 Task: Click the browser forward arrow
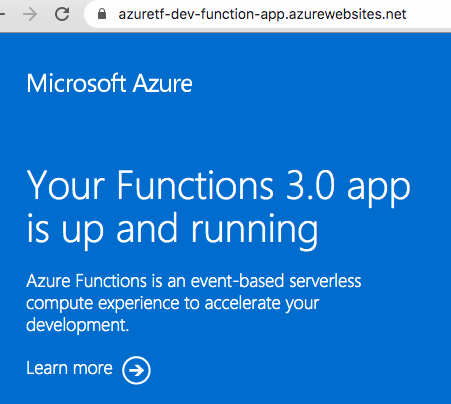click(30, 14)
